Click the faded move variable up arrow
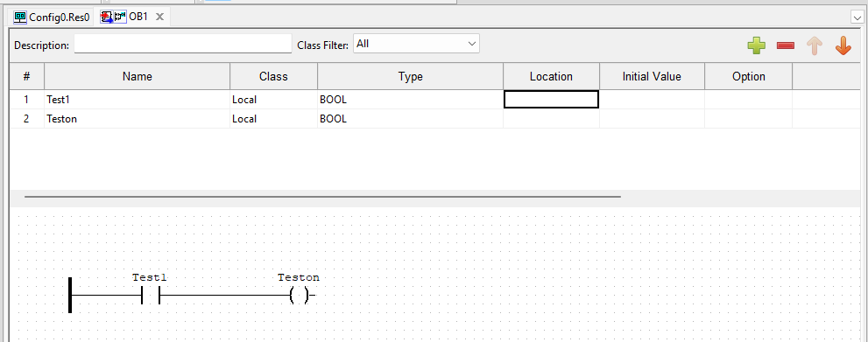The image size is (868, 342). tap(815, 45)
